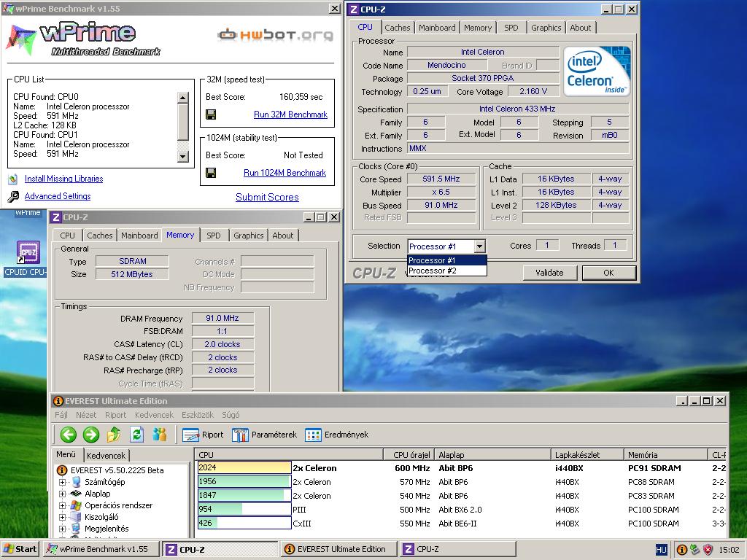
Task: Open the Start menu on the taskbar
Action: (20, 549)
